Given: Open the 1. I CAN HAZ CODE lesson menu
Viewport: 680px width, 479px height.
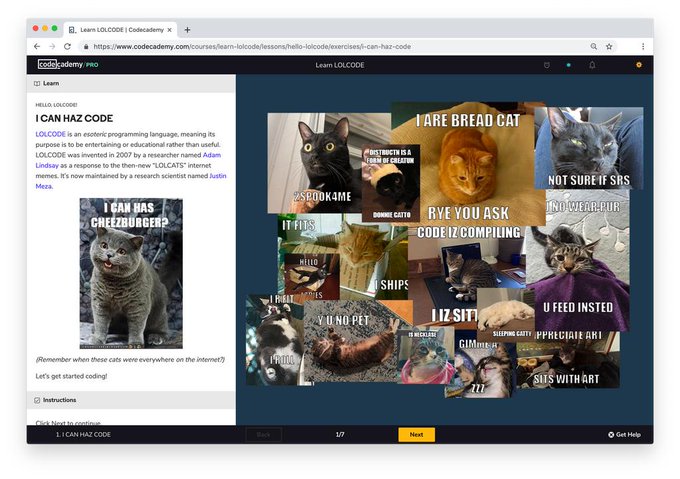Looking at the screenshot, I should (x=83, y=434).
